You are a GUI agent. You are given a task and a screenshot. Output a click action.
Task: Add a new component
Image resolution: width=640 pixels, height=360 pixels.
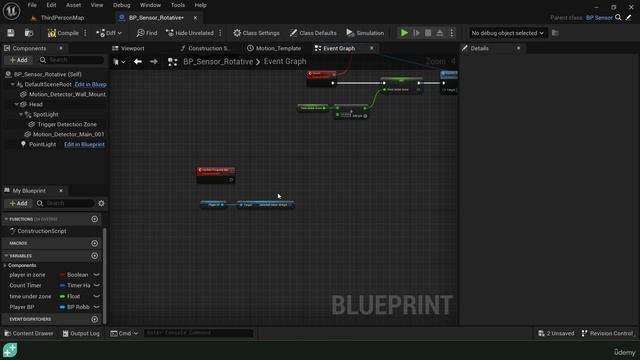click(18, 60)
